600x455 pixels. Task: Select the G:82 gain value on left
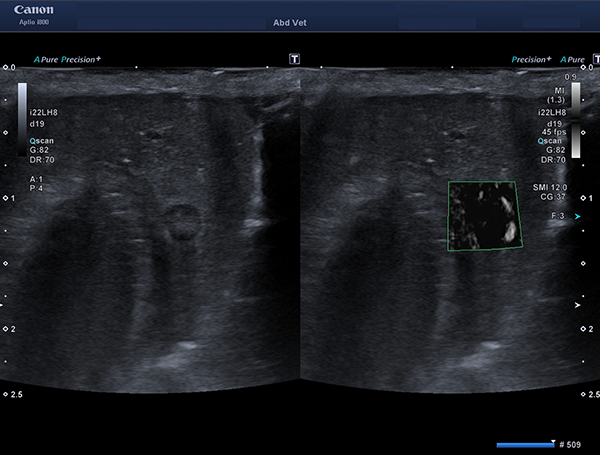pyautogui.click(x=39, y=150)
